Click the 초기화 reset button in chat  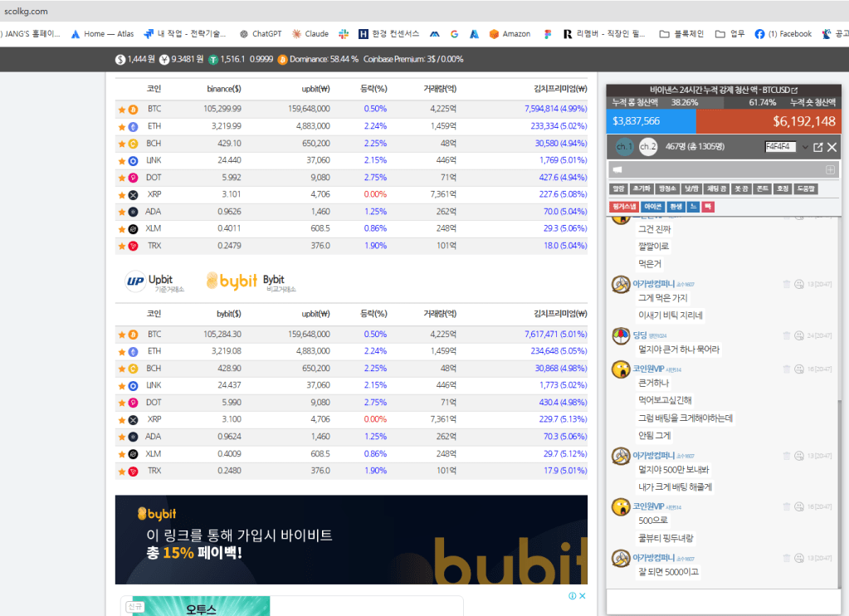coord(642,189)
